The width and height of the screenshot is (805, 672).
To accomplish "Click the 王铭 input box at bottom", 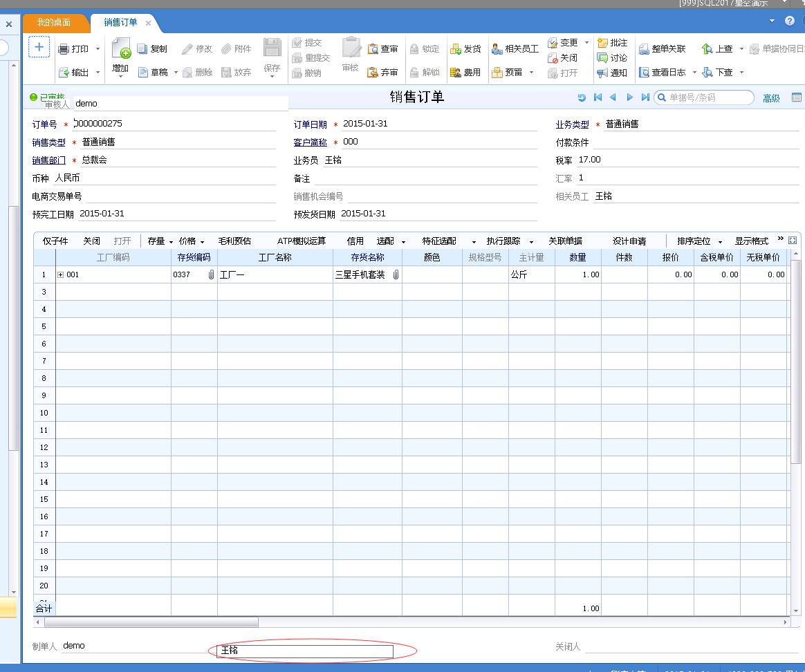I will tap(305, 651).
